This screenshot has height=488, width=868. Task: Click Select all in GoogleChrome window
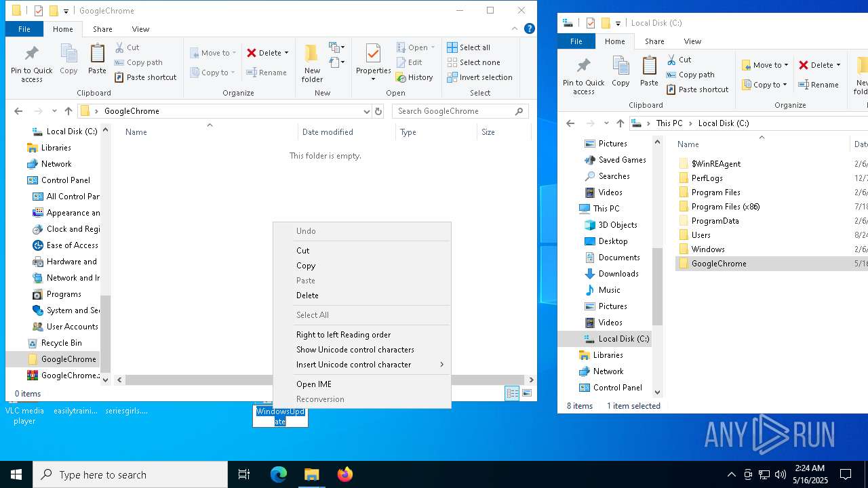click(x=469, y=47)
